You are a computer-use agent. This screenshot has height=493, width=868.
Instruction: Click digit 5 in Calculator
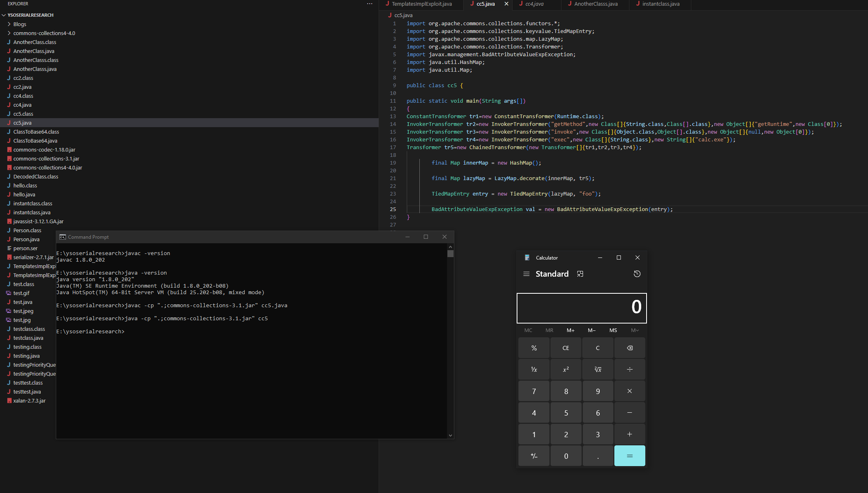pyautogui.click(x=566, y=413)
